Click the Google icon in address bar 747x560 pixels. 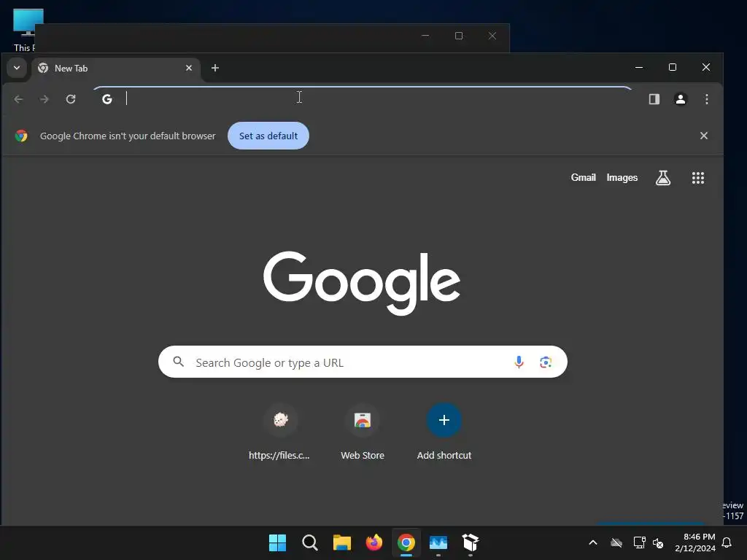pos(107,99)
